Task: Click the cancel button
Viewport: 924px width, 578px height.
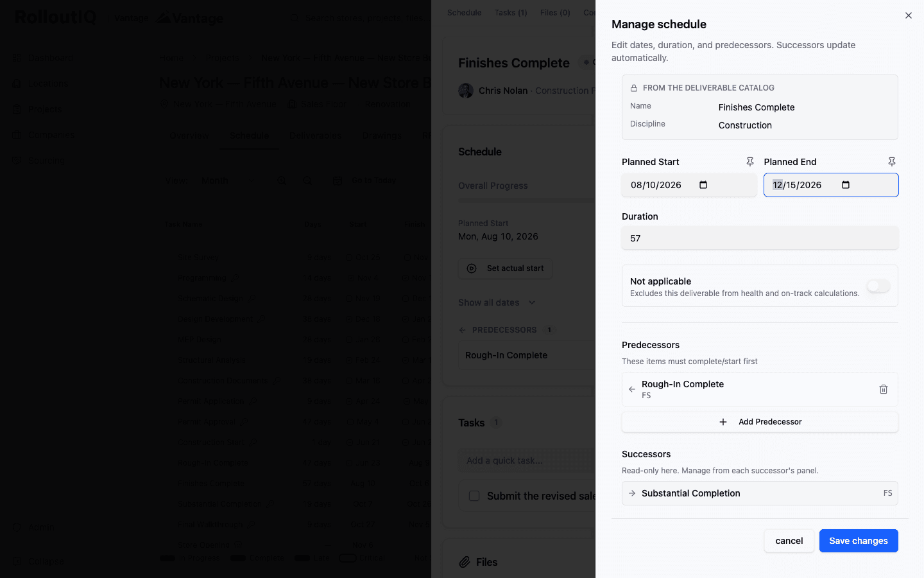Action: tap(789, 541)
